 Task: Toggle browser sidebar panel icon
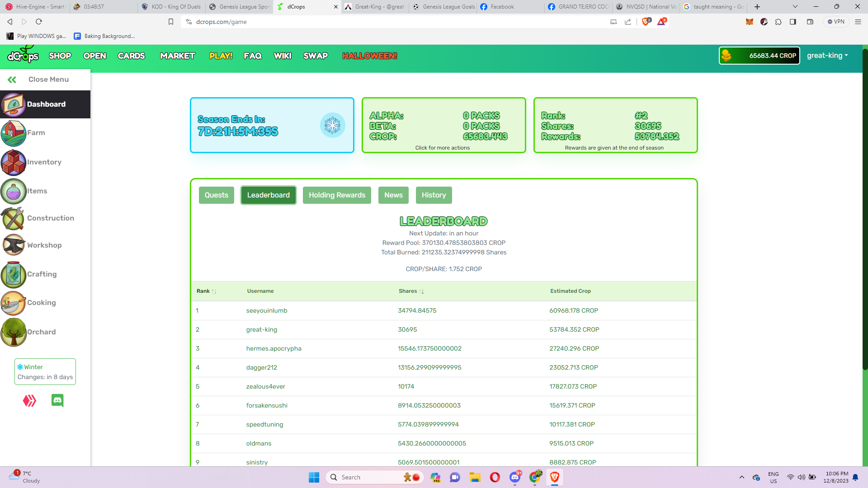tap(793, 22)
